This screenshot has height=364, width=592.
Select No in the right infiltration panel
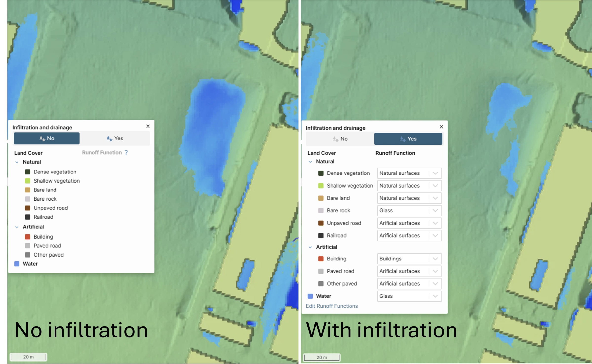pos(340,139)
